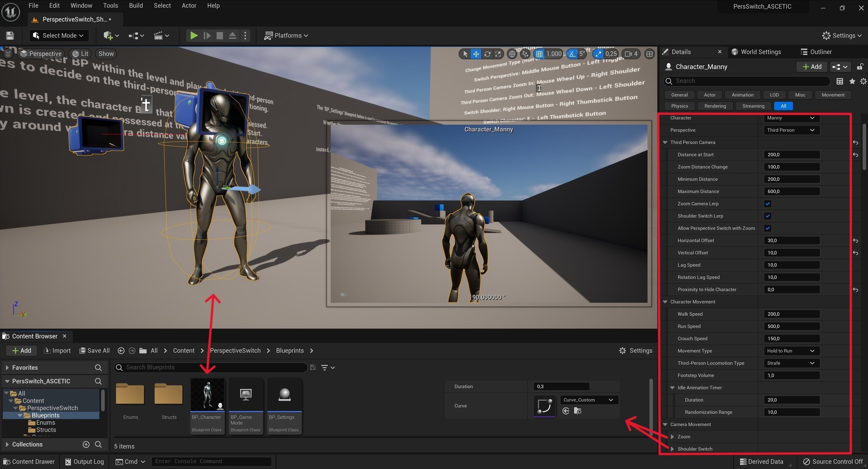Screen dimensions: 868x469
Task: Open the Platforms dropdown menu
Action: click(x=286, y=36)
